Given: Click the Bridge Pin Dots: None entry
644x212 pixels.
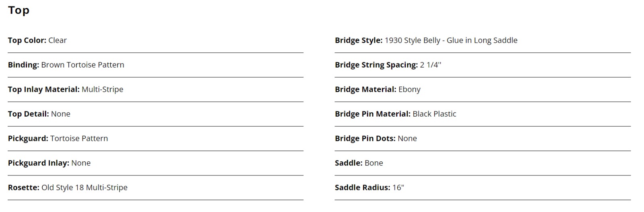Looking at the screenshot, I should pyautogui.click(x=376, y=138).
